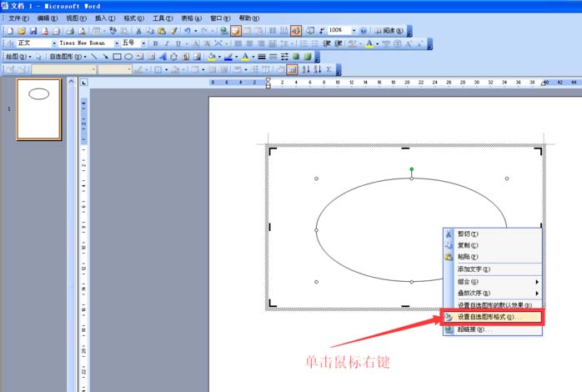Image resolution: width=582 pixels, height=392 pixels.
Task: Toggle the Drawing toolbar button
Action: (x=296, y=31)
